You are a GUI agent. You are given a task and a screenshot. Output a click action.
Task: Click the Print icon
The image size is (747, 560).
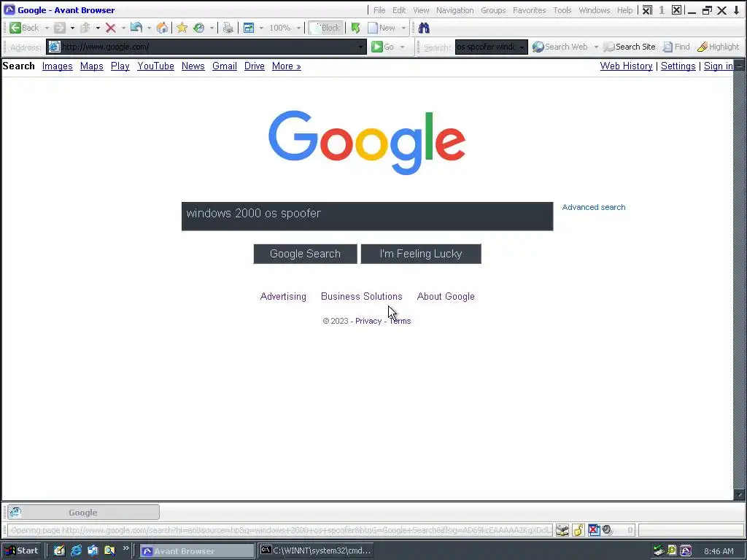(x=228, y=28)
